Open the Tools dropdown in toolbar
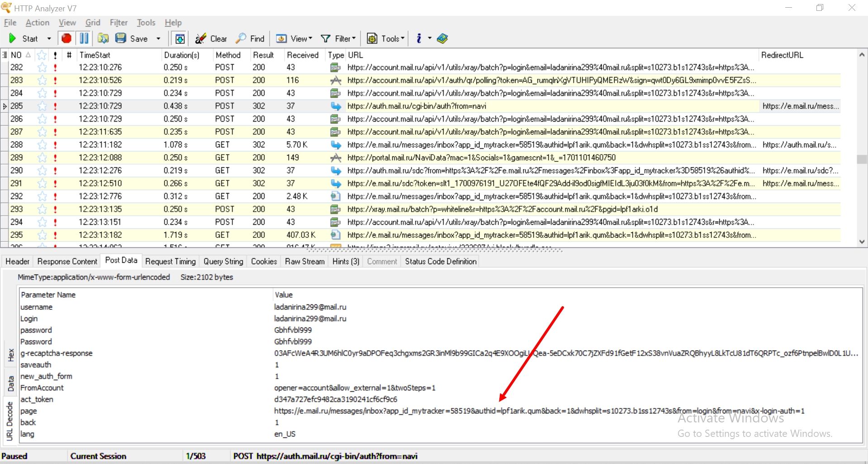The image size is (868, 464). pyautogui.click(x=385, y=39)
